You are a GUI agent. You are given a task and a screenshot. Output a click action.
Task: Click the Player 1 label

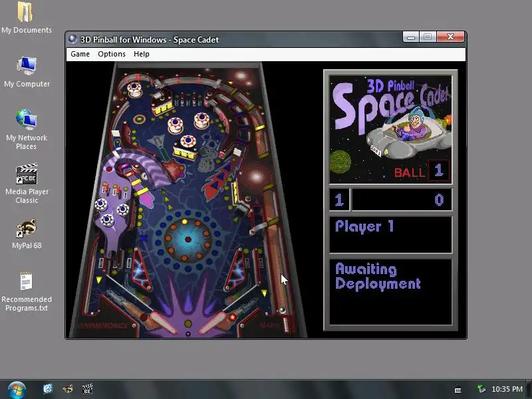pos(364,226)
